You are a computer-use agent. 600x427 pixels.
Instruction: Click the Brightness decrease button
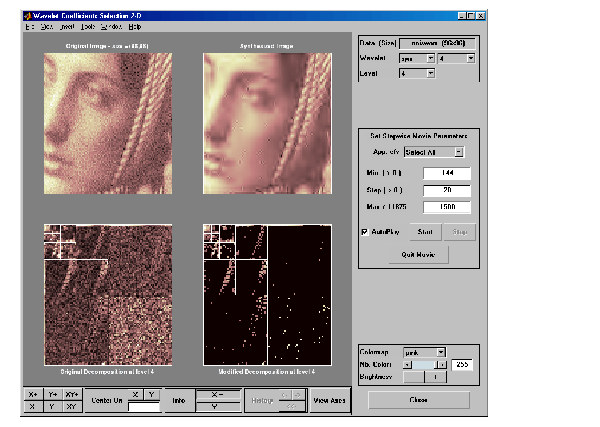(414, 377)
